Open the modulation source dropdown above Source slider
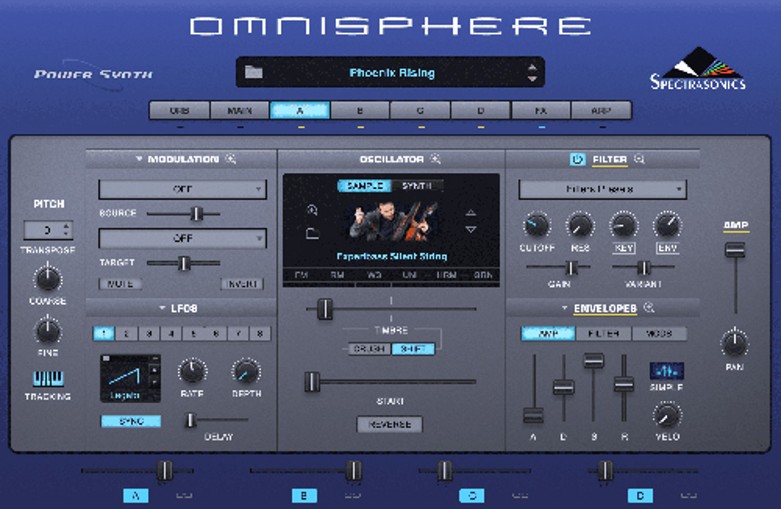 point(182,189)
